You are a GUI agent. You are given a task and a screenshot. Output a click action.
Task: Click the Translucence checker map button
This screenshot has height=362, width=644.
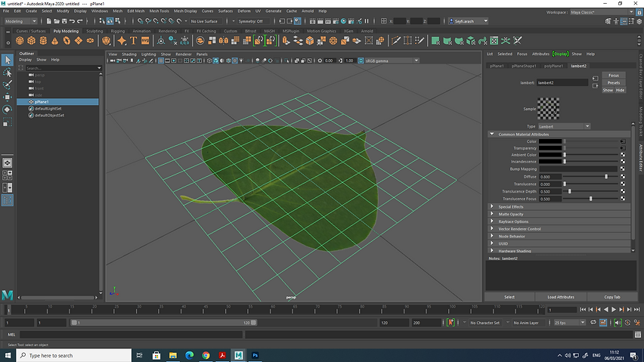pos(623,184)
